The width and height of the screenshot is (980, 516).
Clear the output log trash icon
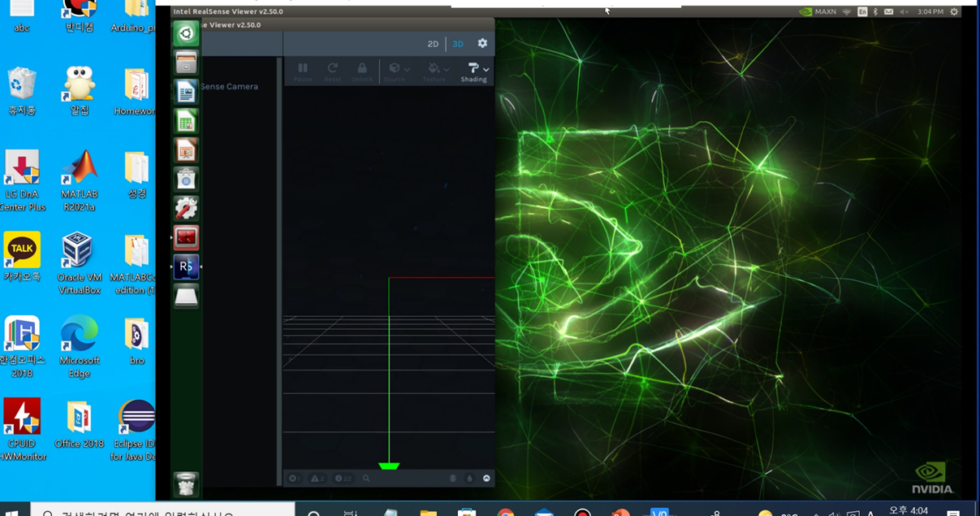point(453,479)
